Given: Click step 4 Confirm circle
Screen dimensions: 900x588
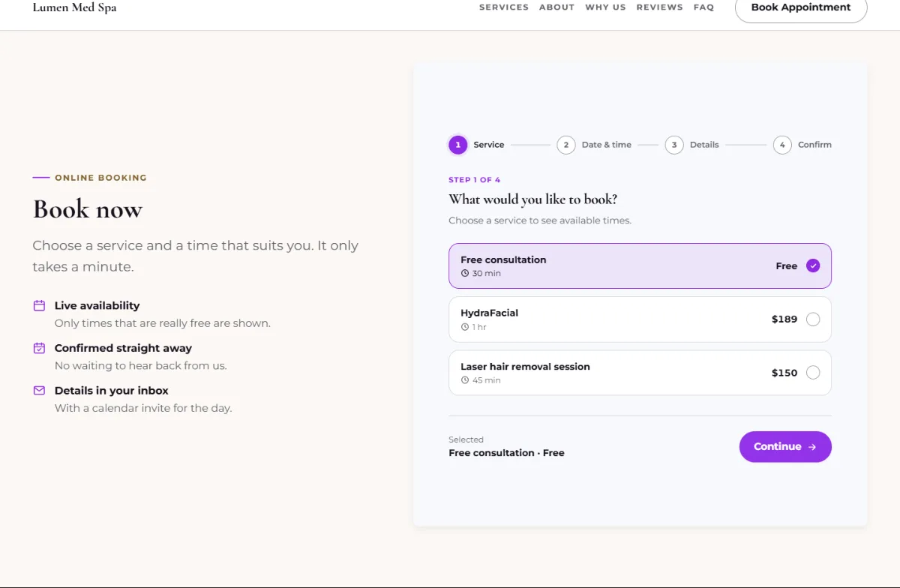Looking at the screenshot, I should 782,145.
